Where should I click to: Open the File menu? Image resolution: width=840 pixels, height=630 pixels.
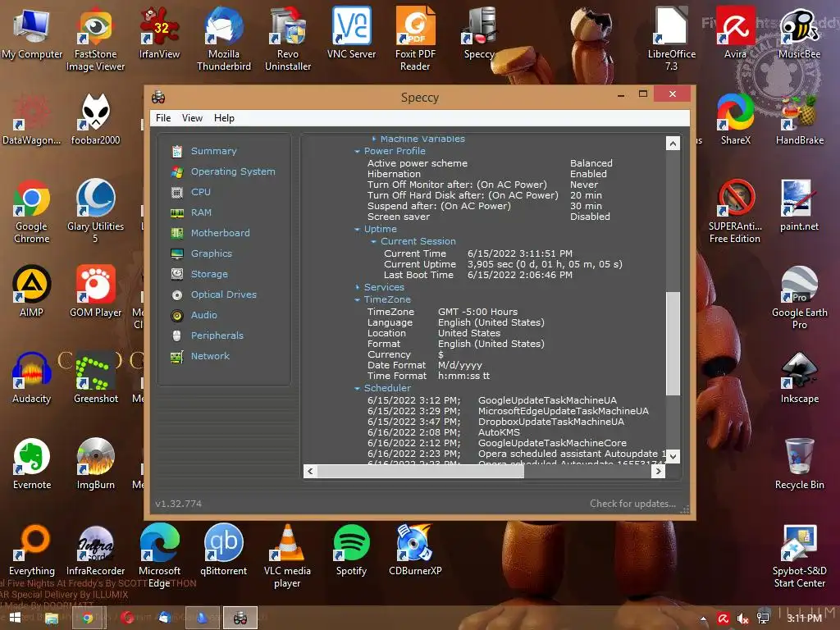(x=163, y=118)
